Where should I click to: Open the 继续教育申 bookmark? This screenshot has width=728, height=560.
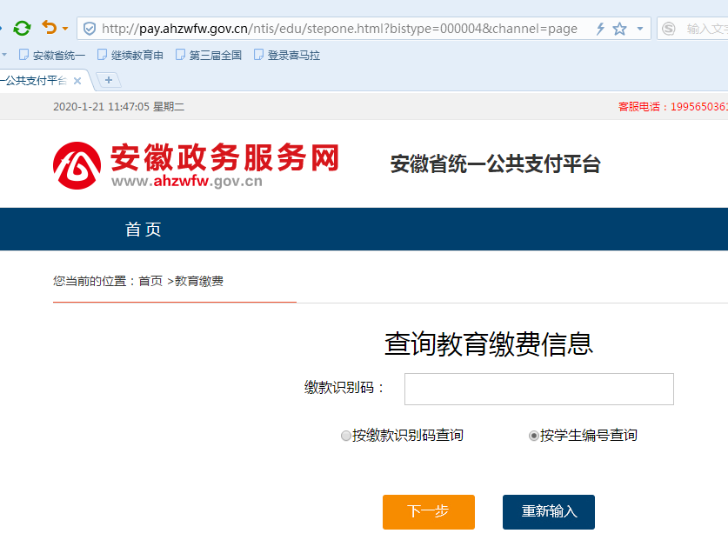coord(130,56)
